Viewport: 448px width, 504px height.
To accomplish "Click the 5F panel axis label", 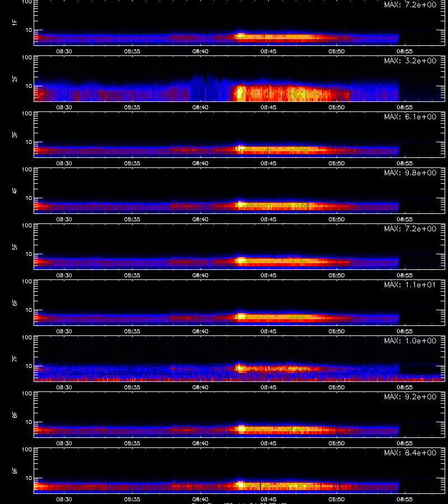I will pos(15,246).
